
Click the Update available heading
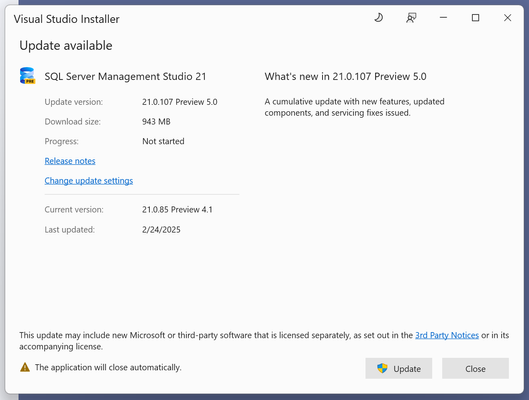(66, 46)
